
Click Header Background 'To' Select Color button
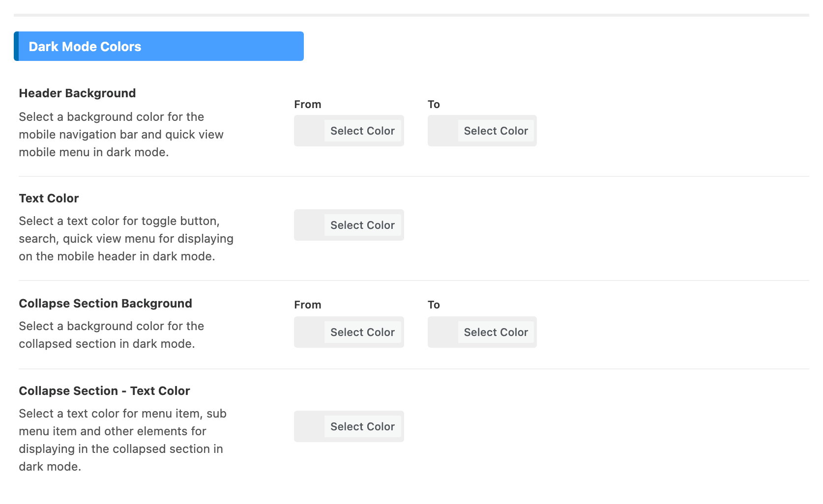point(496,131)
